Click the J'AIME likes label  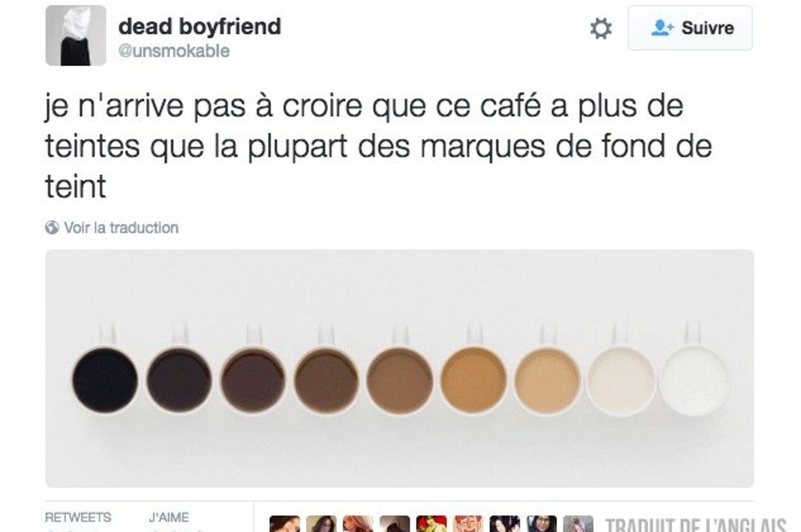point(169,517)
